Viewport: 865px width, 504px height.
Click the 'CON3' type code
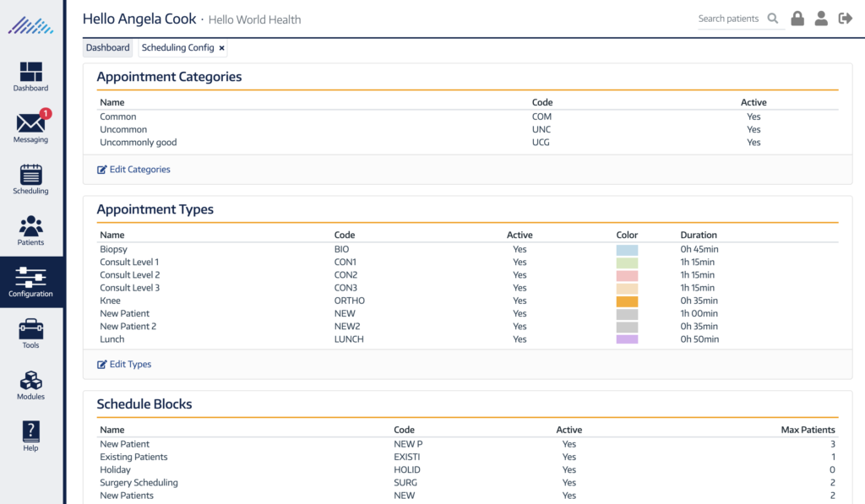click(345, 287)
